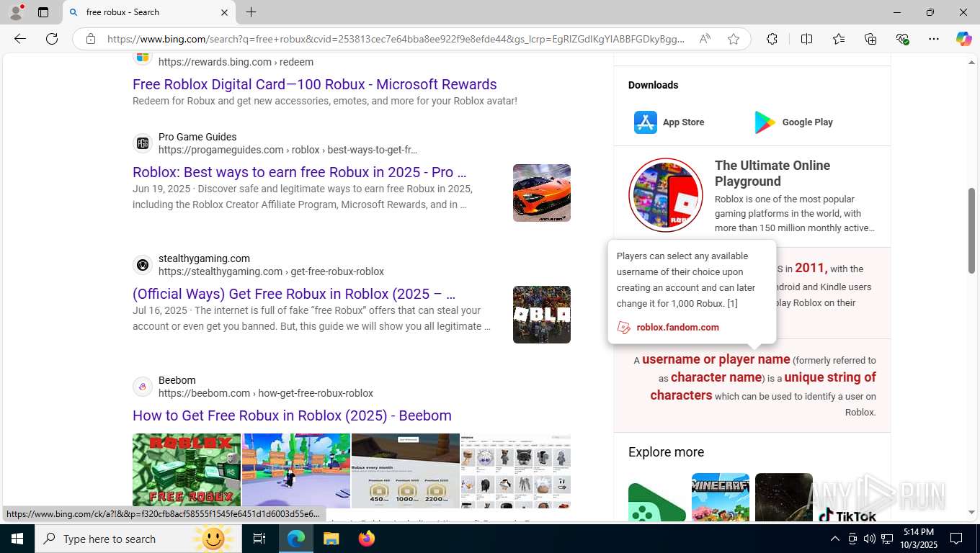The height and width of the screenshot is (553, 980).
Task: View site information lock icon
Action: pyautogui.click(x=91, y=39)
